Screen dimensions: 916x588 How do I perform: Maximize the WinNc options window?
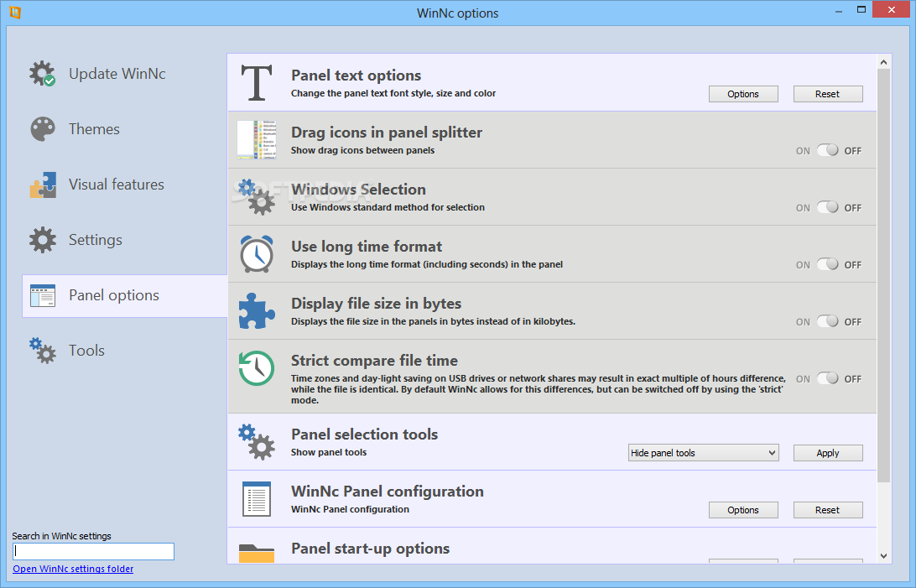point(861,10)
